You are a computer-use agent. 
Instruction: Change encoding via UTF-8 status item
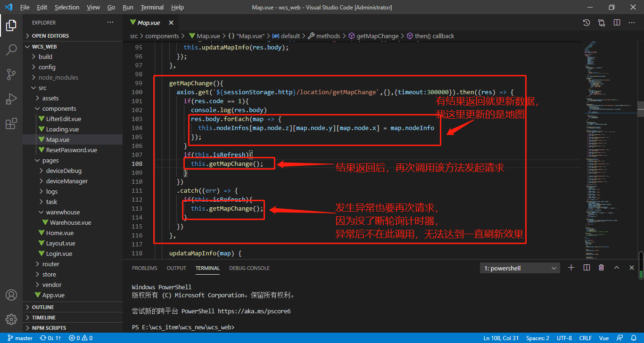pyautogui.click(x=564, y=338)
